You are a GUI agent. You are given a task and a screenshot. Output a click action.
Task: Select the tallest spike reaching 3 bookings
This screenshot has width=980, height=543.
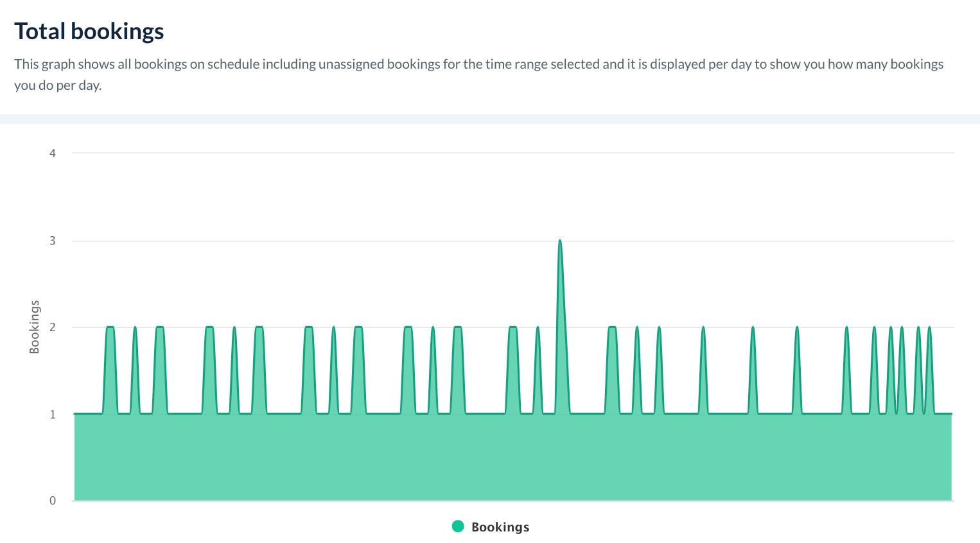point(560,241)
